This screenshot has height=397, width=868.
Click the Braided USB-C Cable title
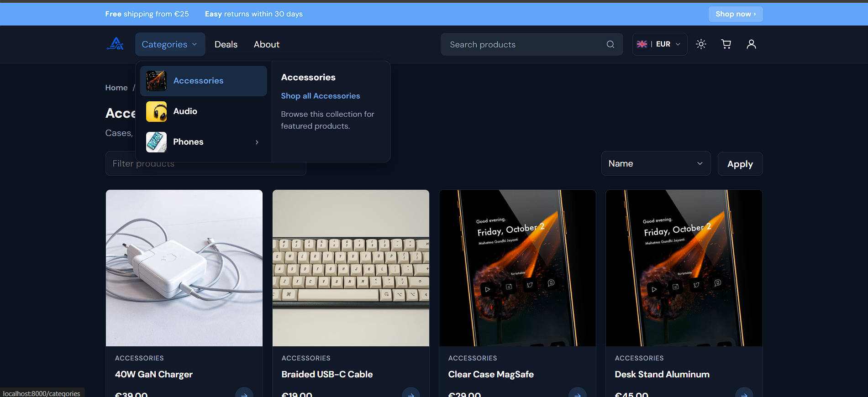coord(327,374)
